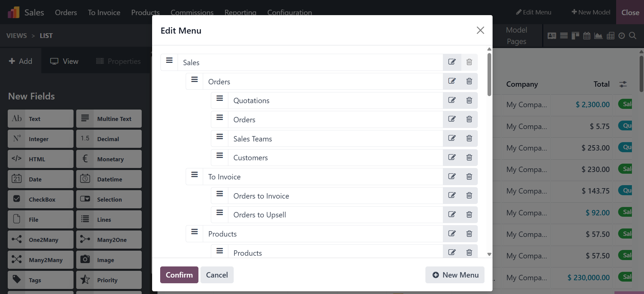The height and width of the screenshot is (294, 644).
Task: Click the New Model link
Action: click(x=591, y=12)
